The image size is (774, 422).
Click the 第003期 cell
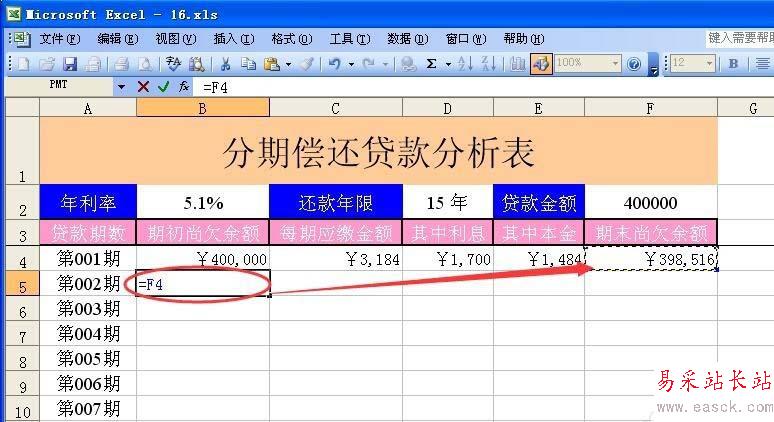pos(88,308)
